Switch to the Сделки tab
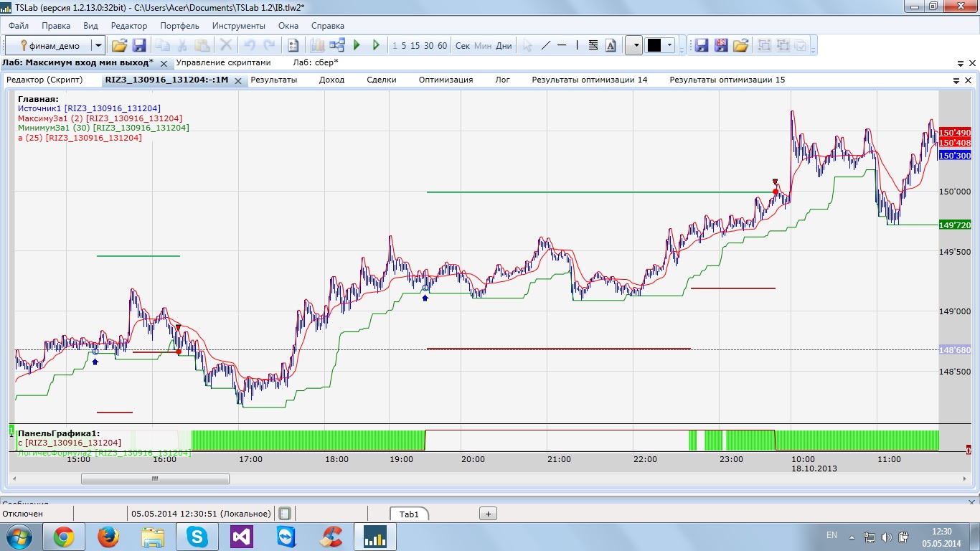 pos(381,80)
